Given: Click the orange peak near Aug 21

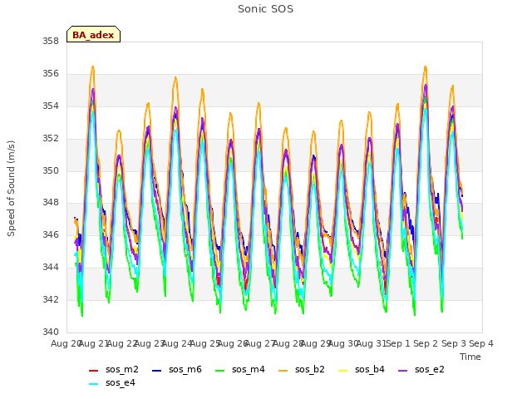Looking at the screenshot, I should click(92, 66).
